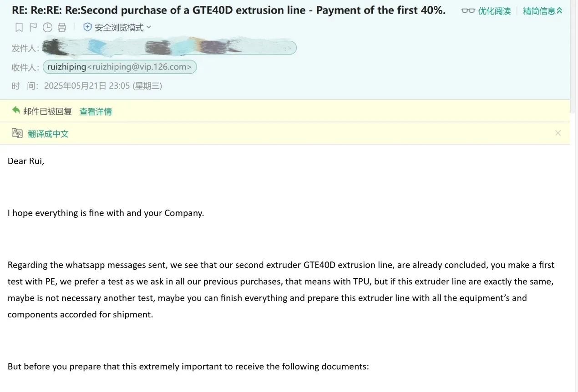Image resolution: width=578 pixels, height=392 pixels.
Task: Click the clock reminder icon
Action: point(47,28)
